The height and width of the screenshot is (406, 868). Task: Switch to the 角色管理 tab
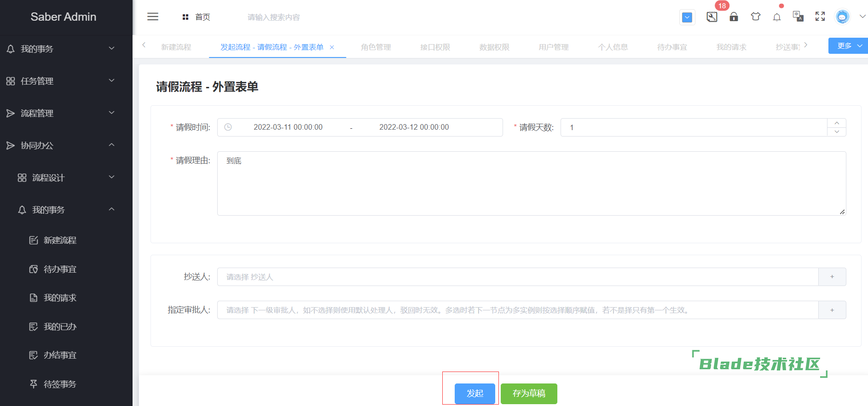tap(376, 47)
